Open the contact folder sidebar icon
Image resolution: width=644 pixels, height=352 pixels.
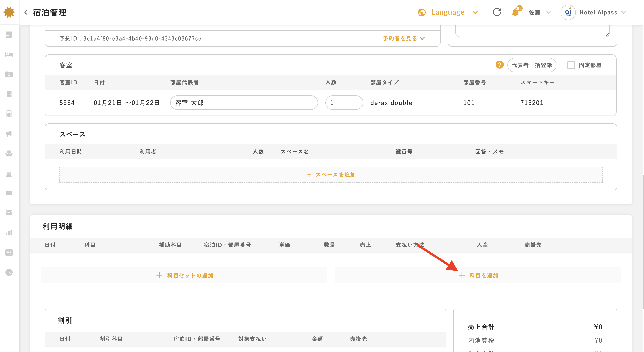9,74
